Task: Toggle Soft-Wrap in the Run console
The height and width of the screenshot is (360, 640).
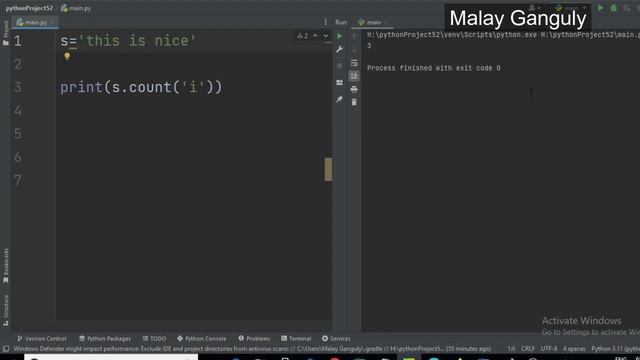Action: click(x=354, y=63)
